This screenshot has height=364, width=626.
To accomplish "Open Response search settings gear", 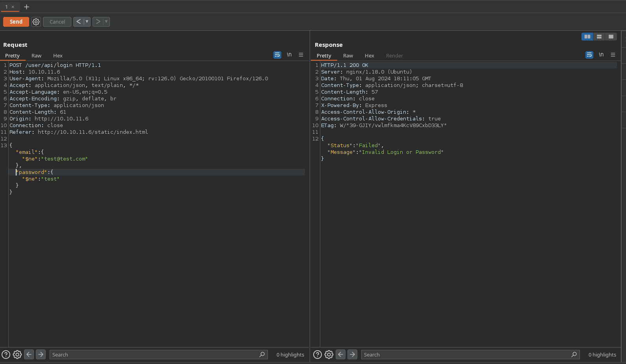I will point(329,355).
